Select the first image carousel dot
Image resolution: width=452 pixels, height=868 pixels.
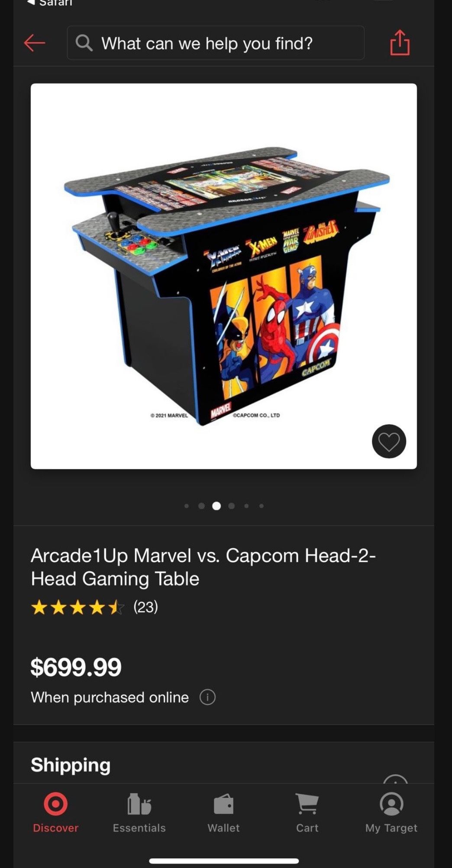pos(187,506)
